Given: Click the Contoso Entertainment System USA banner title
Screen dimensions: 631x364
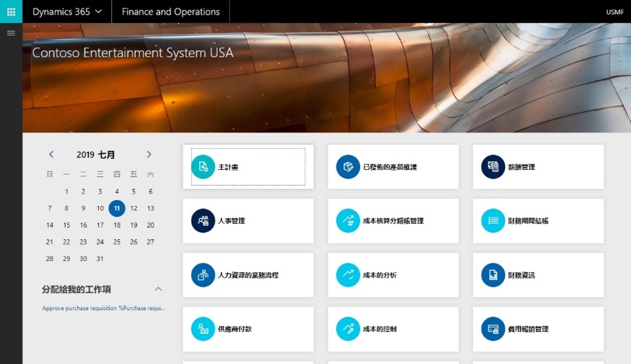Looking at the screenshot, I should (x=133, y=53).
